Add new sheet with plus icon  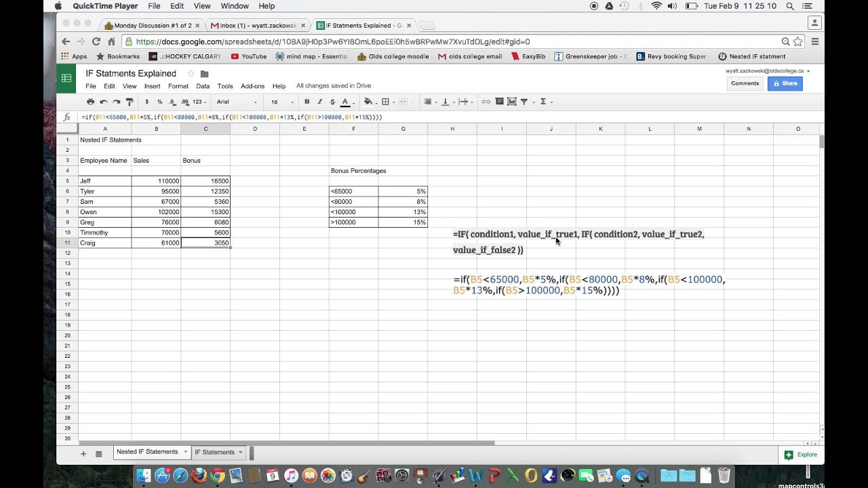pos(83,453)
